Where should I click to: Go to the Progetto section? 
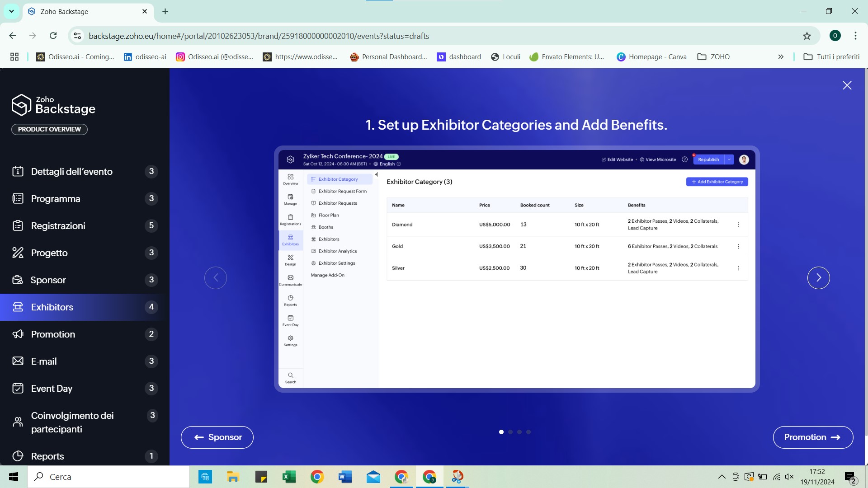85,253
